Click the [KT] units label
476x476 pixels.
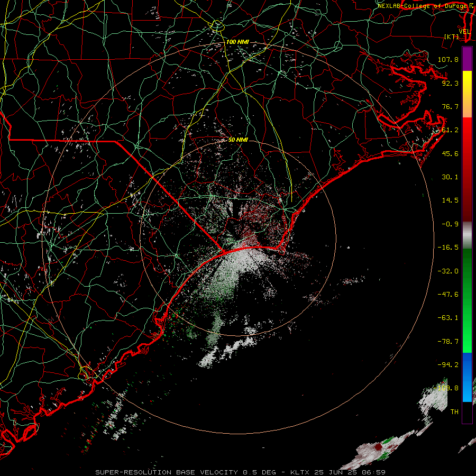452,36
